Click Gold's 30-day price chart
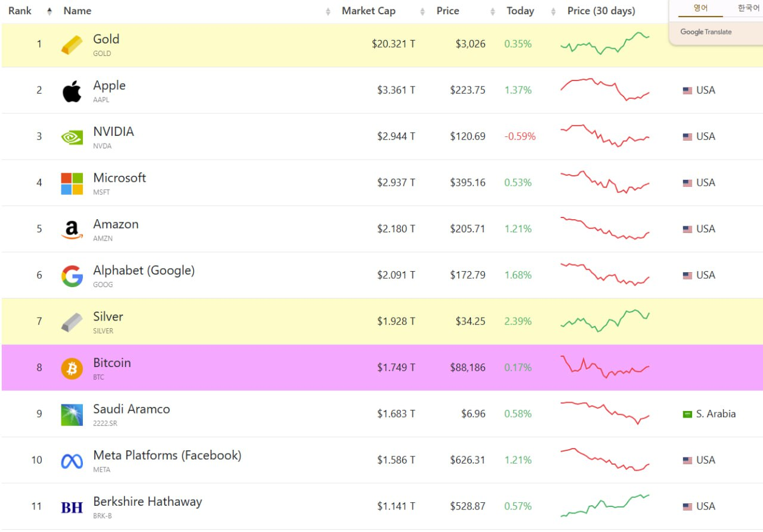 [604, 43]
